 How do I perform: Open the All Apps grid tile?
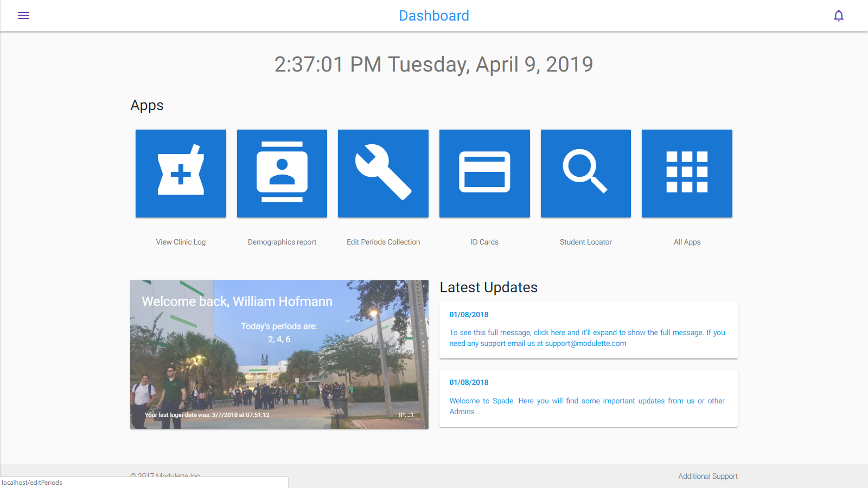(x=687, y=174)
